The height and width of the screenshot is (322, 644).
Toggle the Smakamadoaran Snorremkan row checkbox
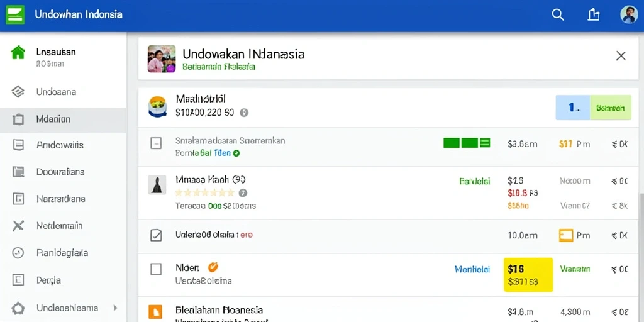[x=156, y=143]
